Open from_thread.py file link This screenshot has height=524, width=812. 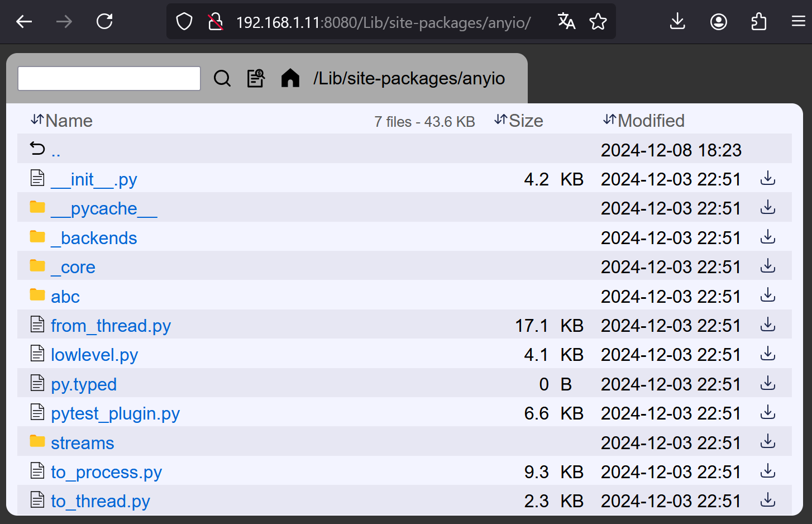pos(111,326)
